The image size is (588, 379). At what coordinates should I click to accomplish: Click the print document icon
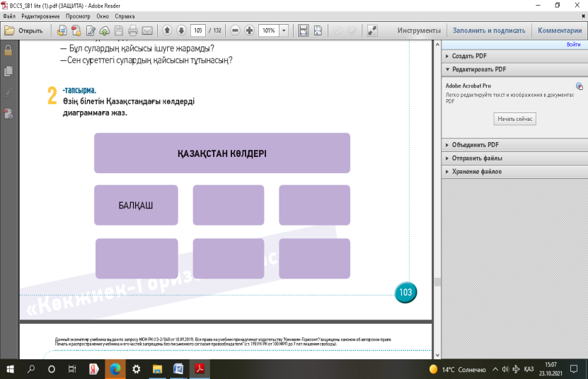pos(132,30)
